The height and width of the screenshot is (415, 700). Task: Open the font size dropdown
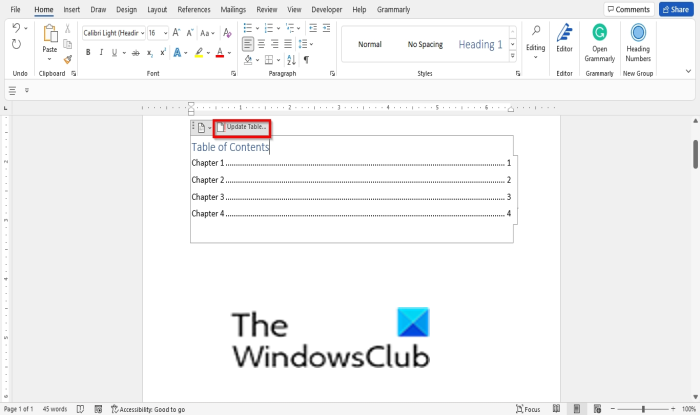(166, 33)
